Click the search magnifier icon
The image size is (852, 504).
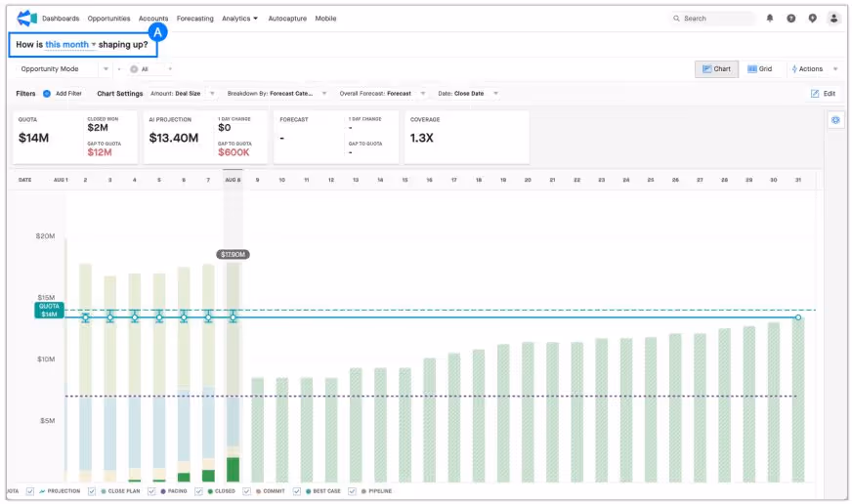[676, 18]
